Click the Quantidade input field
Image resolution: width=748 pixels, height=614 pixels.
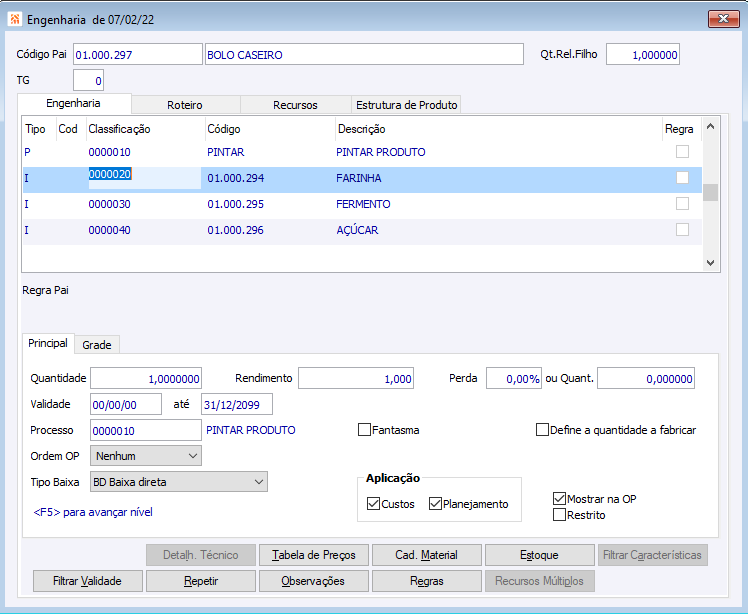click(146, 379)
